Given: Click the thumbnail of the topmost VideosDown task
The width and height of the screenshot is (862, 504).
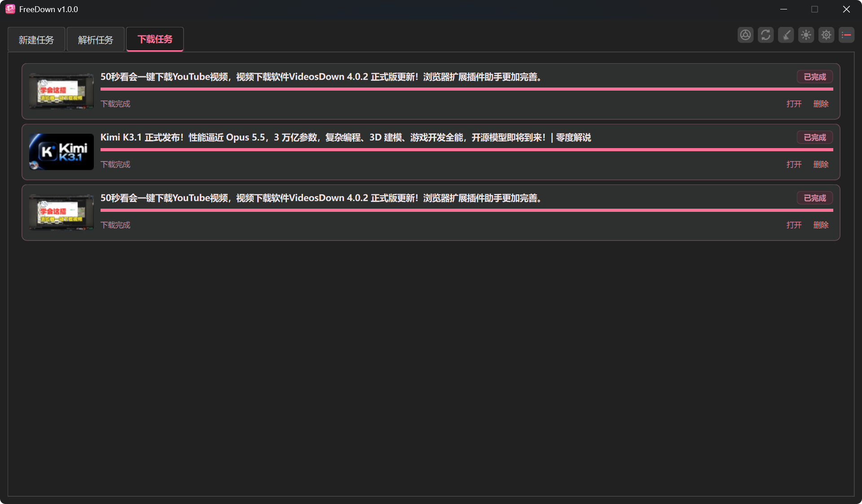Looking at the screenshot, I should 62,91.
